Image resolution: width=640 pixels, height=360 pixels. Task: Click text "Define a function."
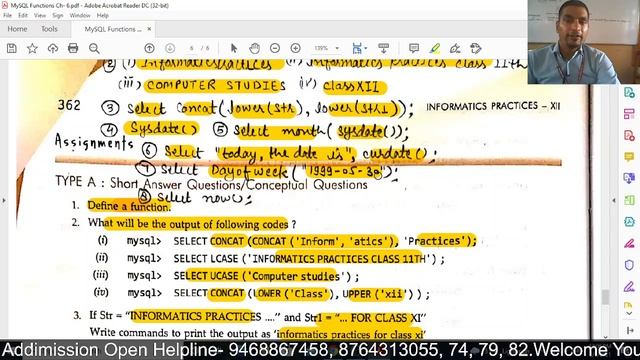[129, 206]
